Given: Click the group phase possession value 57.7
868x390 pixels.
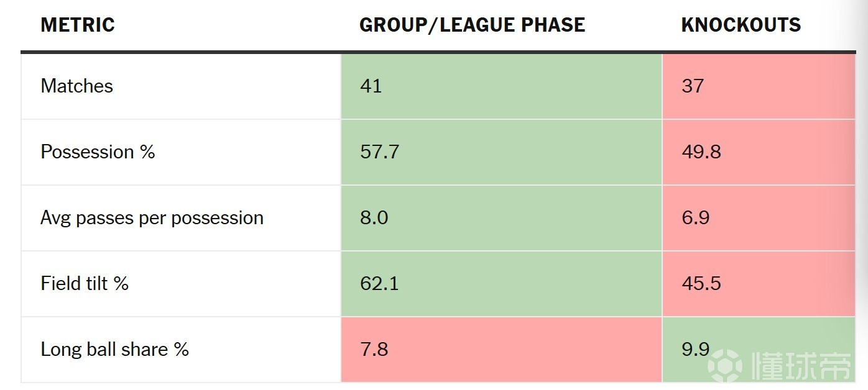Looking at the screenshot, I should pos(379,152).
